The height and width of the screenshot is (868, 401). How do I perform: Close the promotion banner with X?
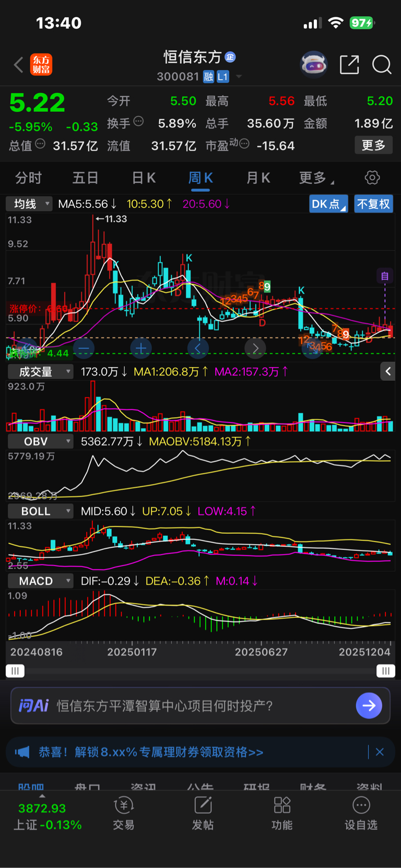tap(380, 752)
